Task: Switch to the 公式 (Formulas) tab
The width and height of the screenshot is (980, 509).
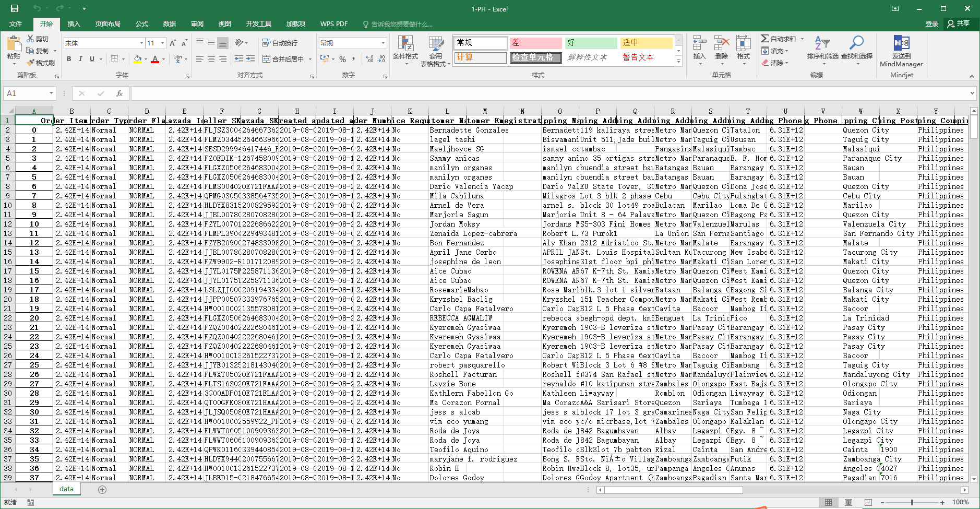Action: pyautogui.click(x=142, y=23)
